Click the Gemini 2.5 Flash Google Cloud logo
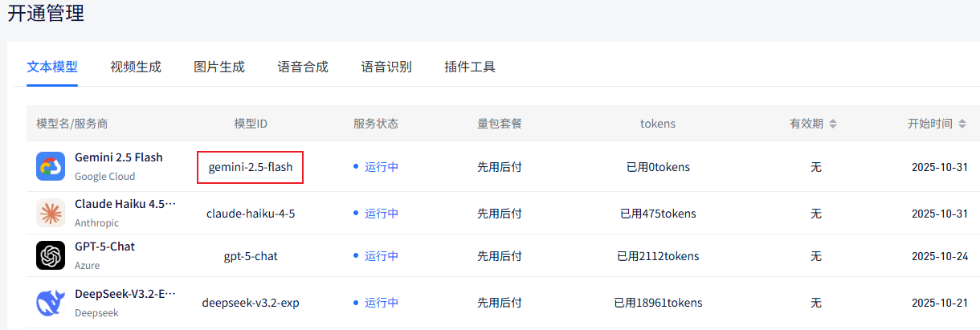The width and height of the screenshot is (980, 330). pos(51,166)
